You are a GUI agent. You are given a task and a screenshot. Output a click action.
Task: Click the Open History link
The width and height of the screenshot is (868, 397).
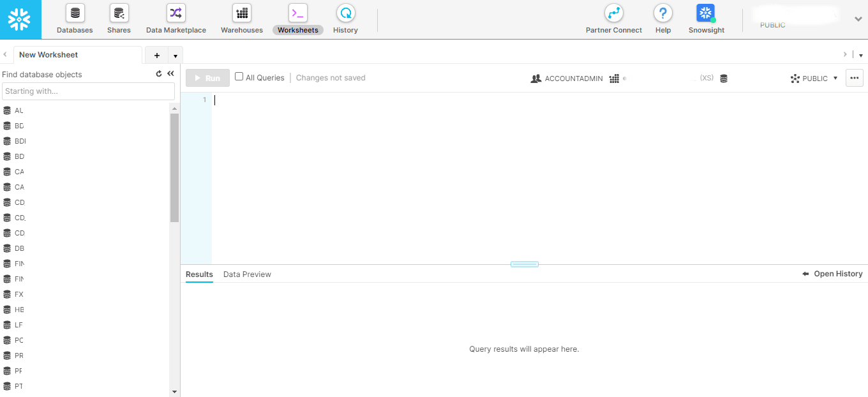(832, 274)
